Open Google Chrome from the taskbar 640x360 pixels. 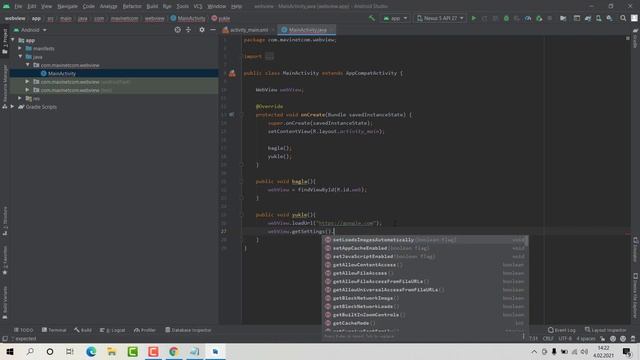(x=173, y=351)
